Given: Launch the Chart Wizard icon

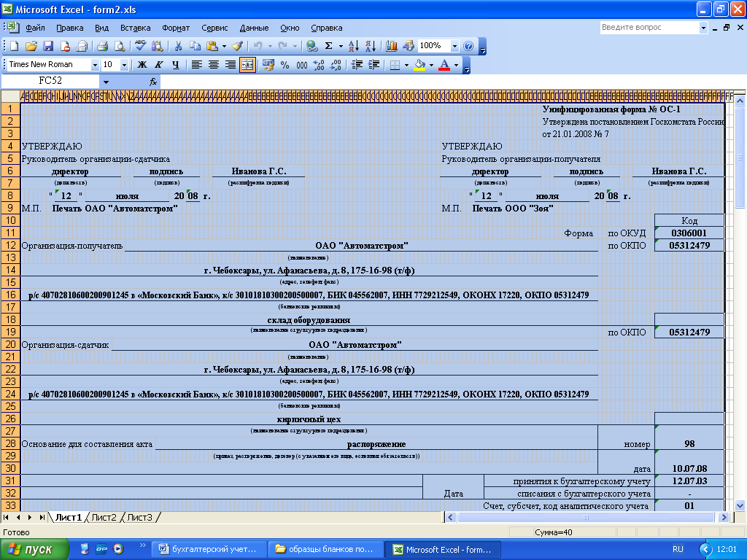Looking at the screenshot, I should tap(392, 46).
